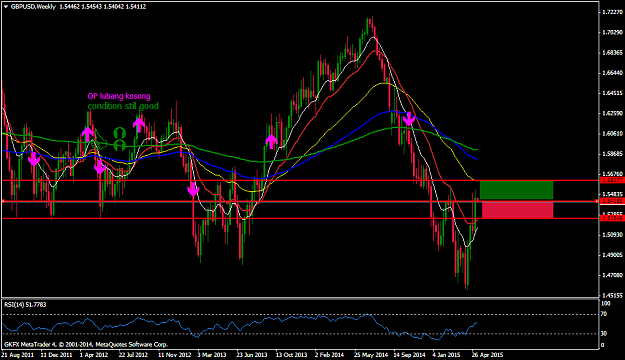Click the 11 Nov 2012 date label
The image size is (625, 360).
pyautogui.click(x=175, y=355)
